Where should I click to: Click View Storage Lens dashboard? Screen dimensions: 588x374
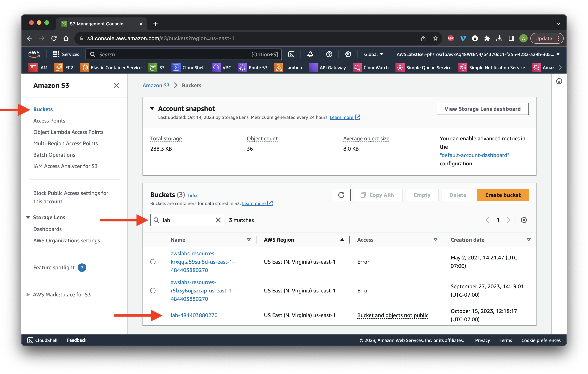(x=482, y=109)
